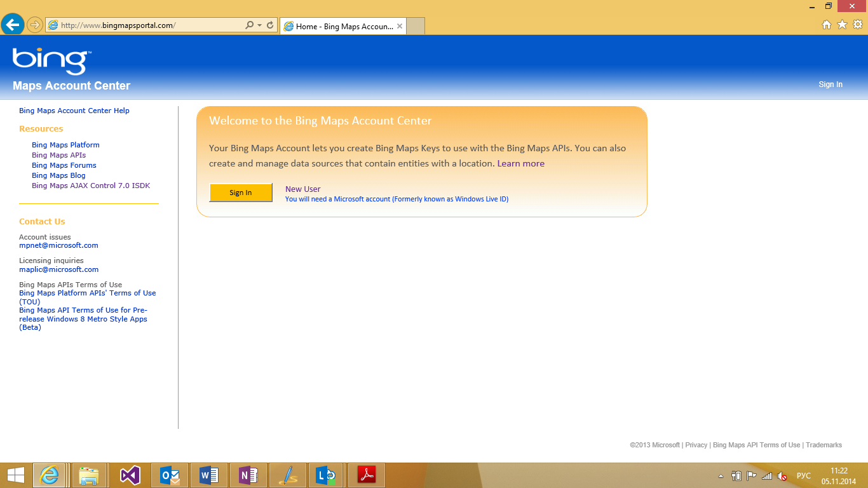This screenshot has width=868, height=488.
Task: Check the battery power tray icon
Action: [736, 476]
